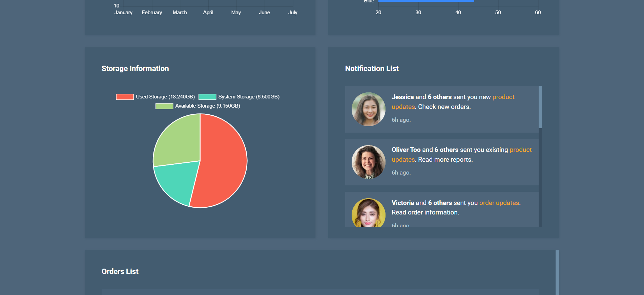Toggle the Available Storage legend label
The width and height of the screenshot is (644, 295).
point(207,106)
